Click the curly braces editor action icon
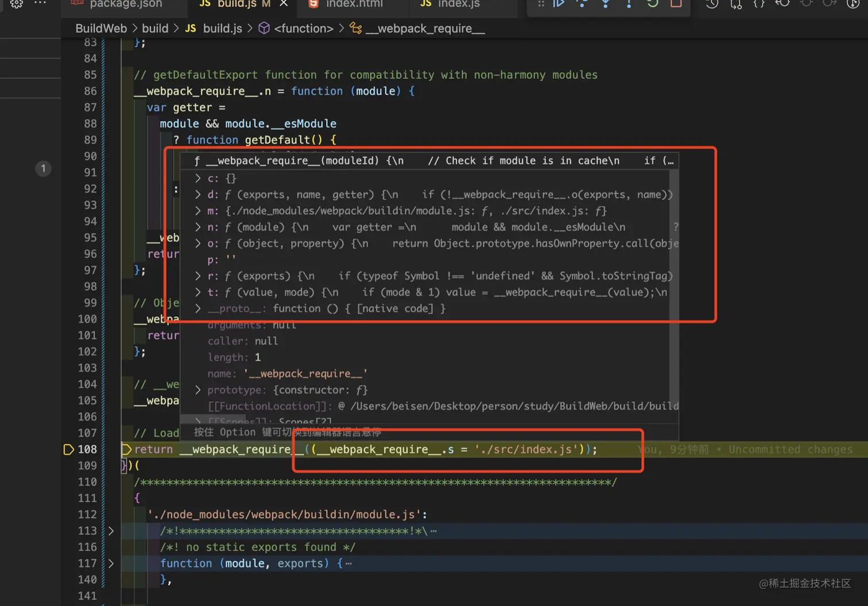Image resolution: width=868 pixels, height=606 pixels. tap(759, 3)
